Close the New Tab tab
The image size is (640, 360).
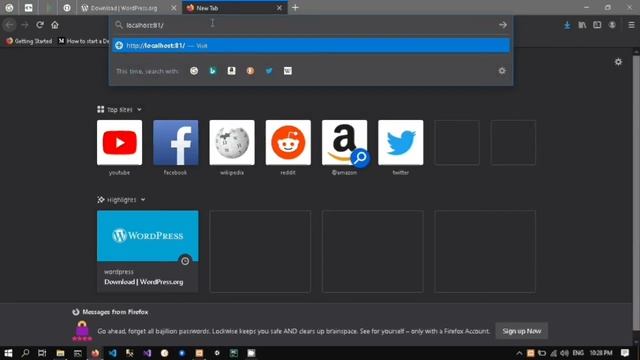click(x=279, y=8)
